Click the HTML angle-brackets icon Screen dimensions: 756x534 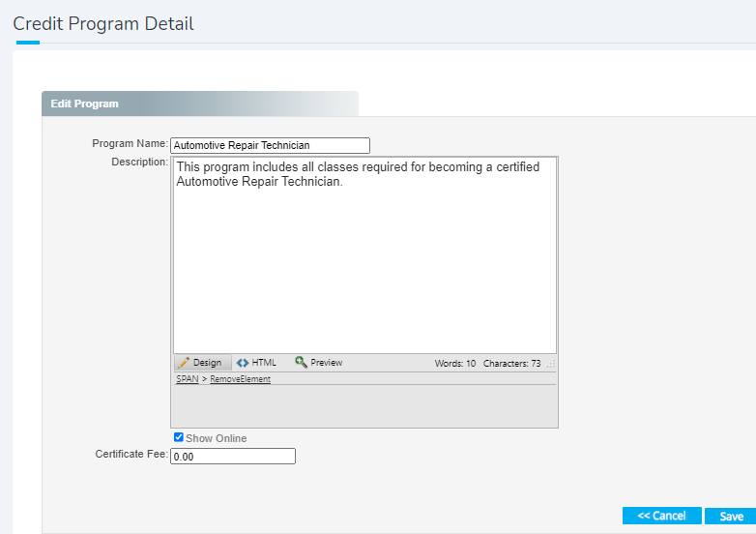[243, 363]
